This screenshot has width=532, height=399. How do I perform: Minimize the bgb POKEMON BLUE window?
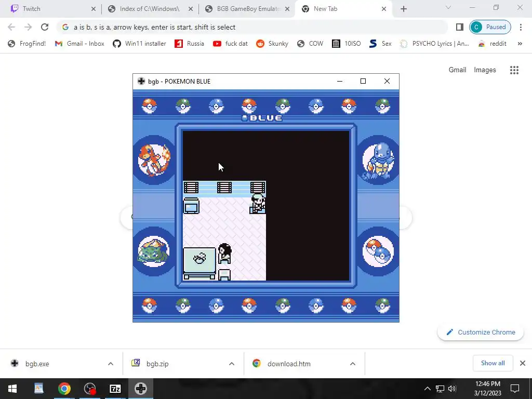(x=340, y=81)
